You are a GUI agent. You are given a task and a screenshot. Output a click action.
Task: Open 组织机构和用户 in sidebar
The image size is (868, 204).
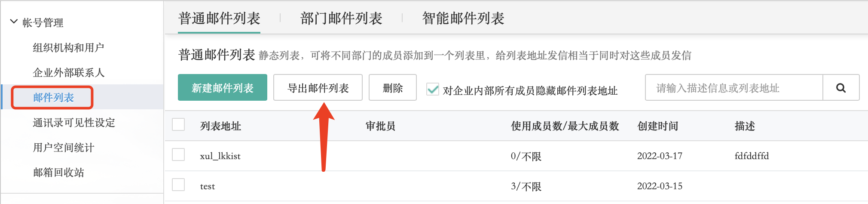[69, 47]
